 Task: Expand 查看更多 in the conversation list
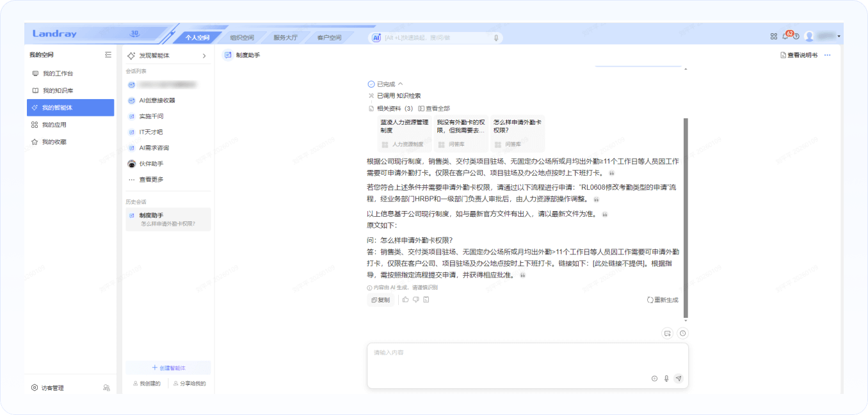pyautogui.click(x=151, y=180)
